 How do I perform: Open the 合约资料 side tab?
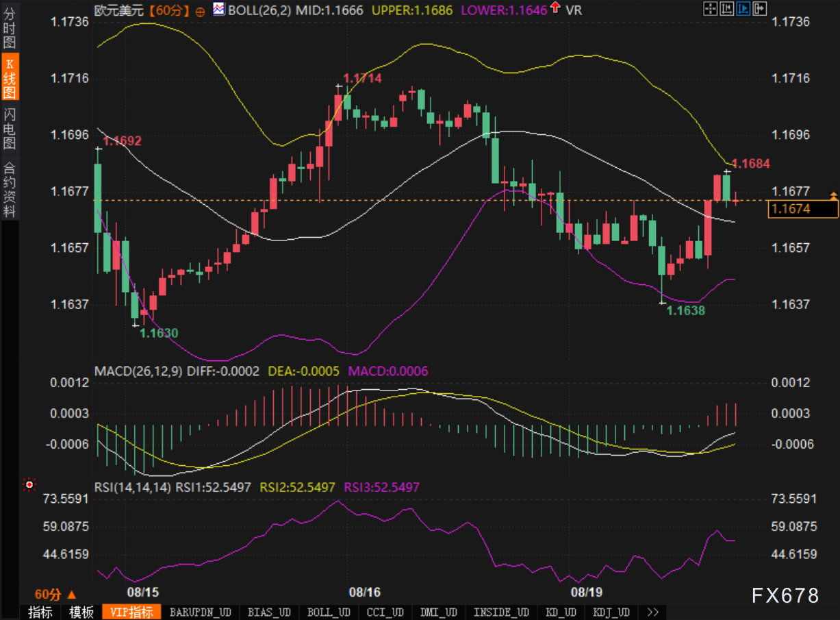pos(10,190)
